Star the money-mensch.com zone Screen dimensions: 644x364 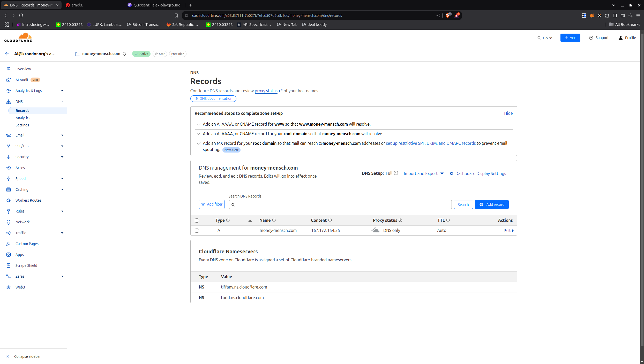160,54
